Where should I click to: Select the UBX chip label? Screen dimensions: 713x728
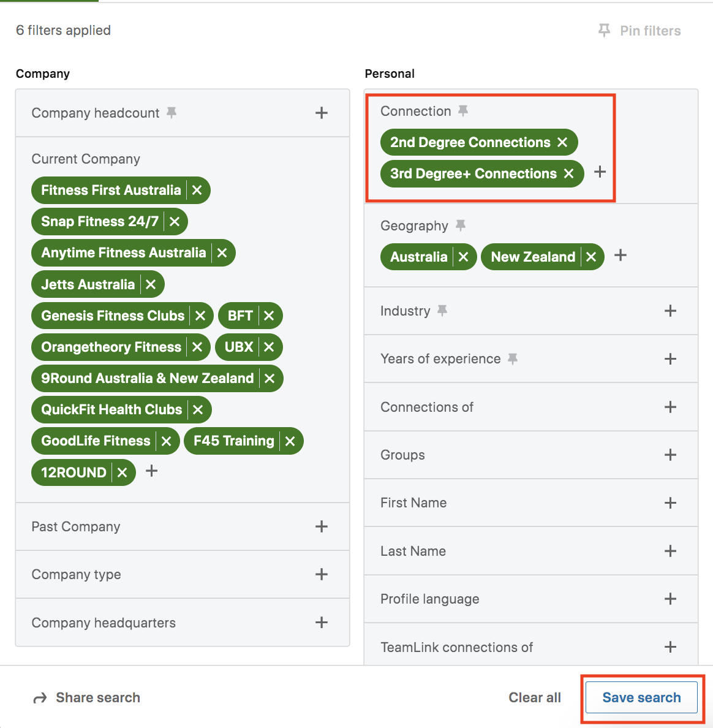[x=239, y=347]
